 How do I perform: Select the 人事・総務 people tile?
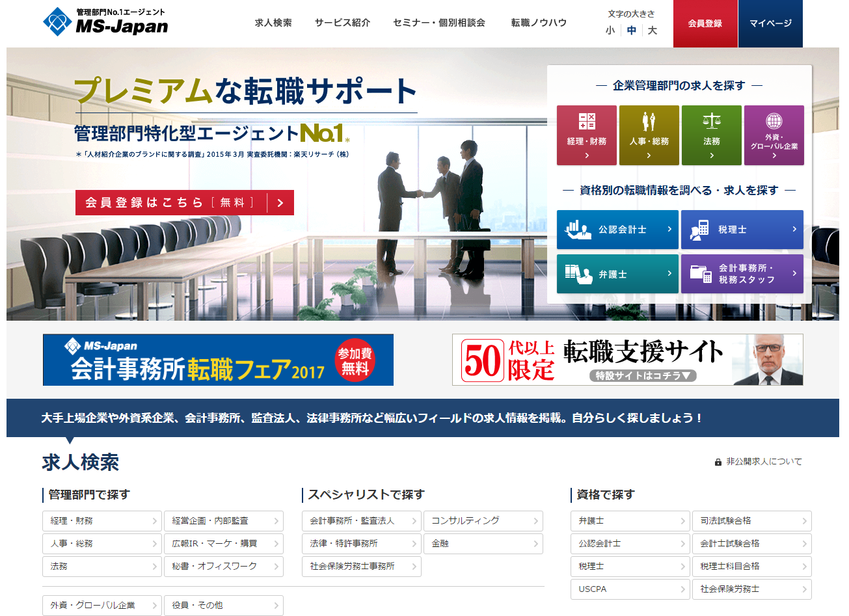tap(649, 135)
